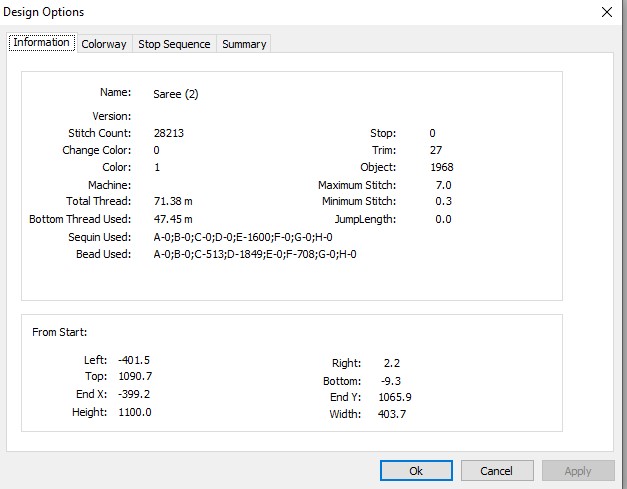The width and height of the screenshot is (627, 489).
Task: Click the Width value 403.7
Action: coord(392,414)
